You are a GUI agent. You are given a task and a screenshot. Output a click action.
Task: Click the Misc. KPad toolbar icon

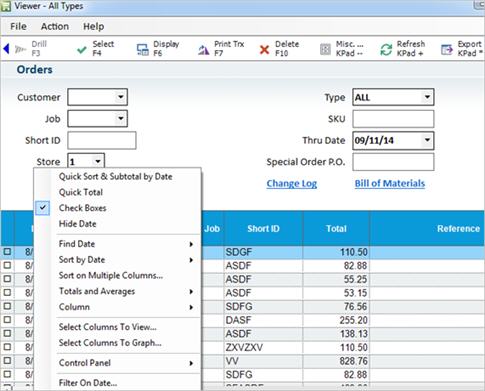point(325,50)
